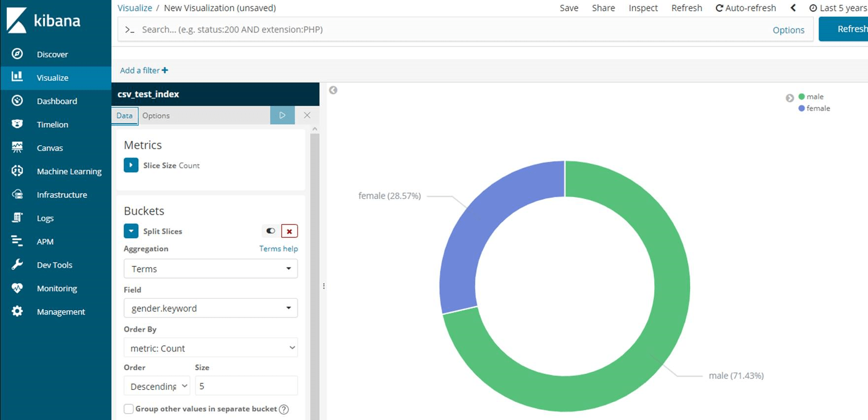Open the Field gender.keyword dropdown

(x=211, y=308)
